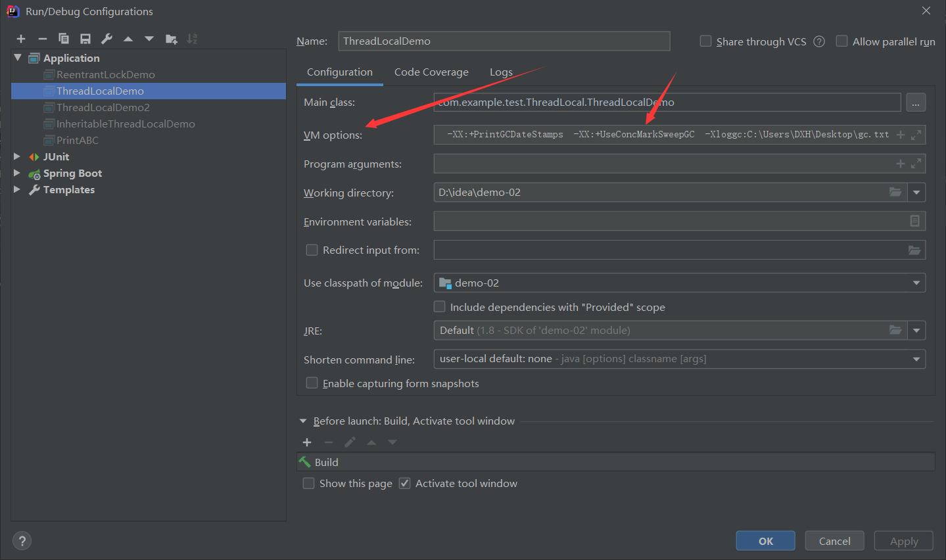The height and width of the screenshot is (560, 946).
Task: Add a before launch task
Action: pyautogui.click(x=307, y=442)
